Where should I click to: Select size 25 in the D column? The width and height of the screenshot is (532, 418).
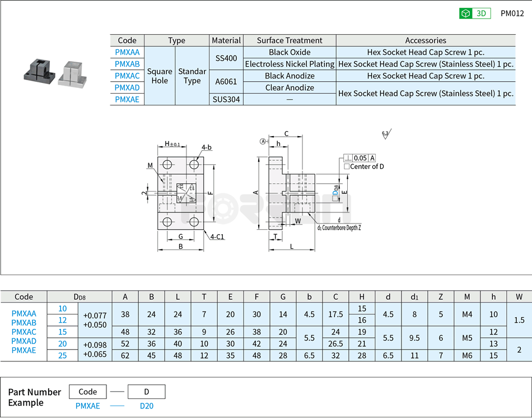(63, 355)
